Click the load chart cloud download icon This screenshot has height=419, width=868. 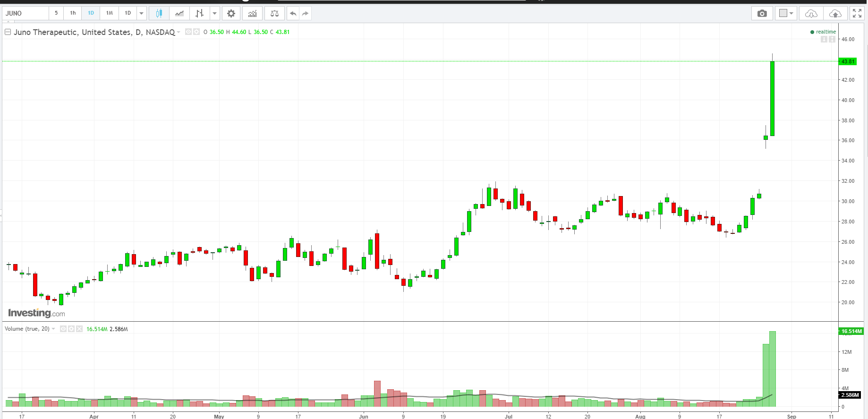[811, 13]
